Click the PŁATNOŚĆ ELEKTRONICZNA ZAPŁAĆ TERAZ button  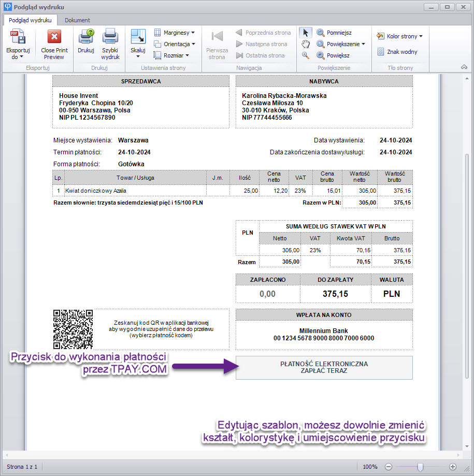[x=324, y=367]
